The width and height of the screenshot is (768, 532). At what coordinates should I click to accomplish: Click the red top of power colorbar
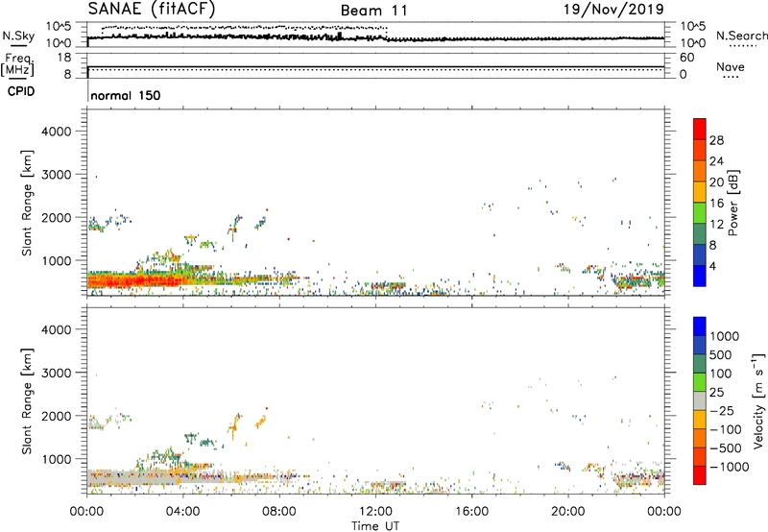(x=700, y=129)
